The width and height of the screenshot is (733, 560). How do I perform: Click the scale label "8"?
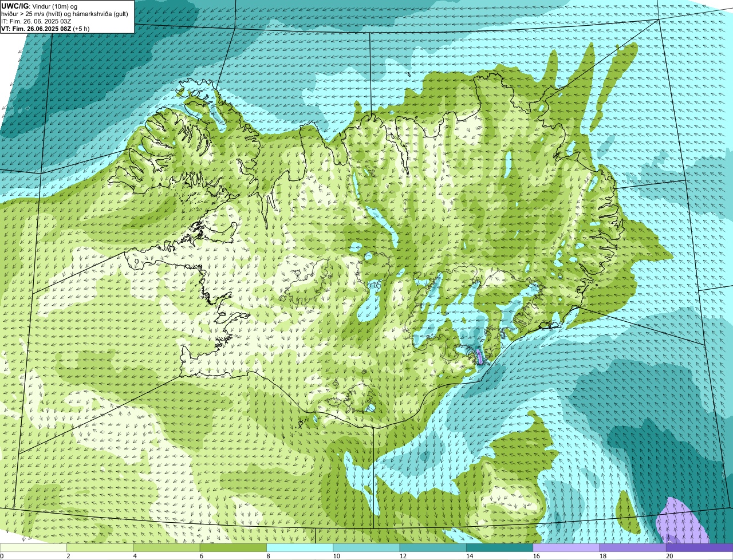pyautogui.click(x=267, y=556)
